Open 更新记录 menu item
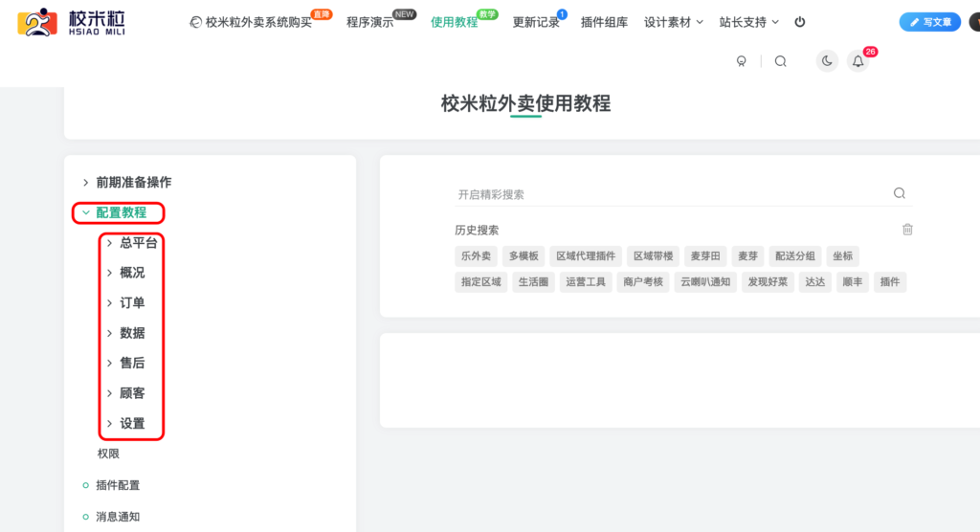The height and width of the screenshot is (532, 980). pyautogui.click(x=536, y=22)
